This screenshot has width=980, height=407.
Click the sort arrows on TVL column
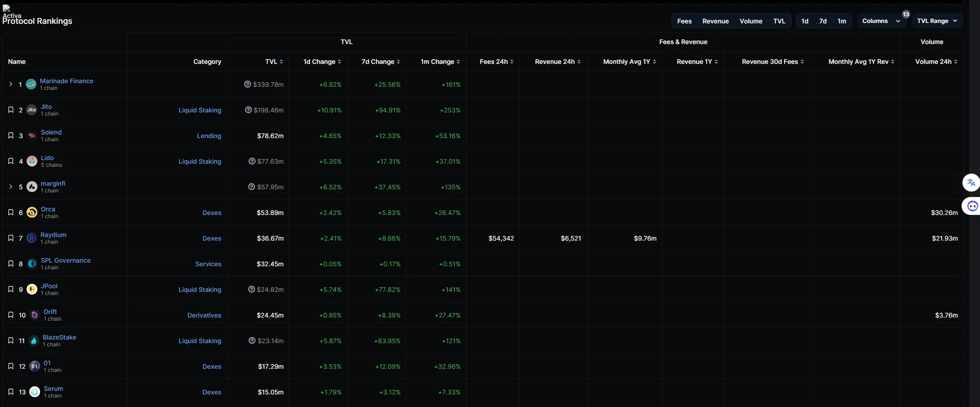click(281, 62)
